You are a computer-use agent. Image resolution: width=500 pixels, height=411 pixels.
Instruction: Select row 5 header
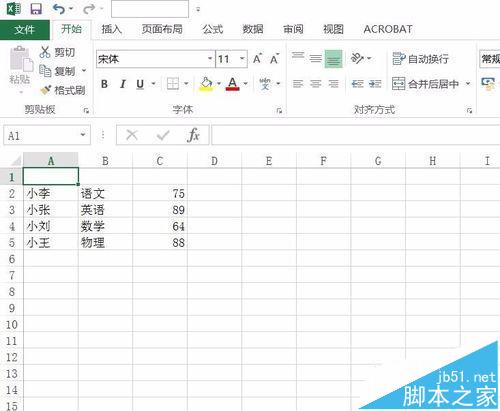point(12,242)
